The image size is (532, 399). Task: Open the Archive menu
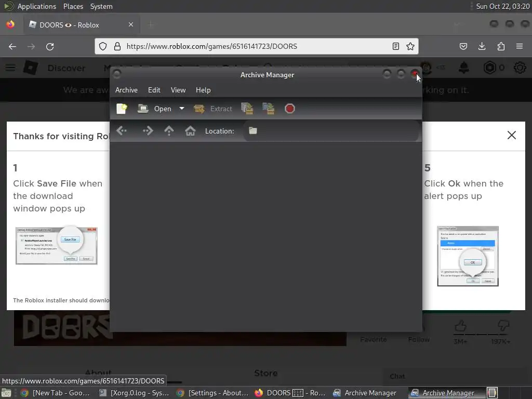126,90
